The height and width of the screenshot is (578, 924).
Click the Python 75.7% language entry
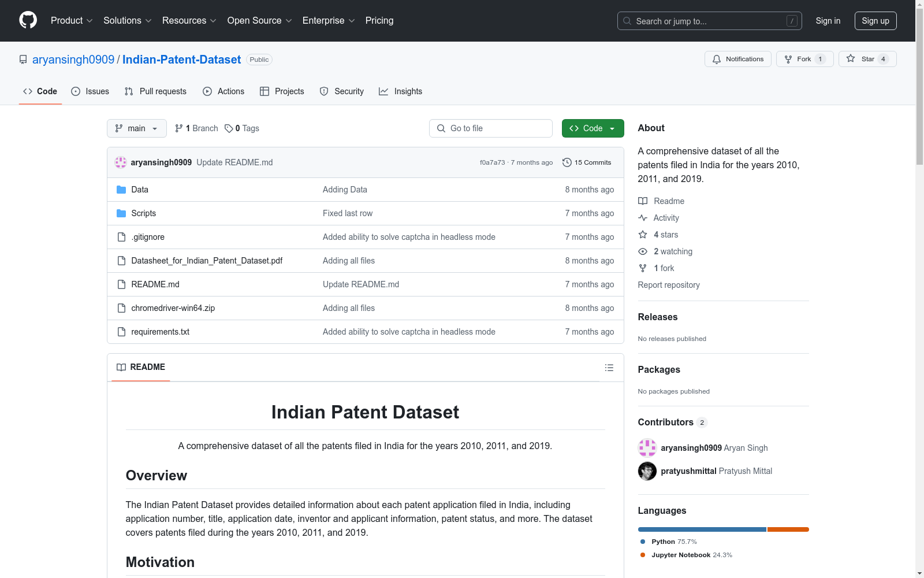669,542
